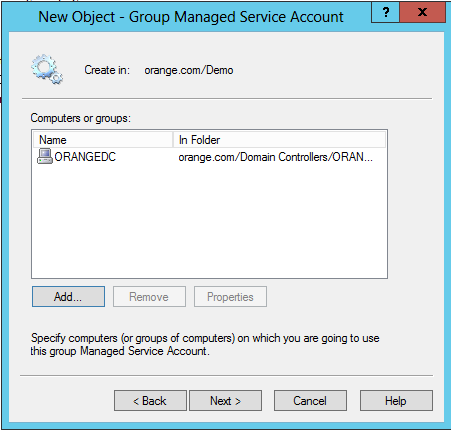451x431 pixels.
Task: Cancel the account creation wizard
Action: (x=310, y=400)
